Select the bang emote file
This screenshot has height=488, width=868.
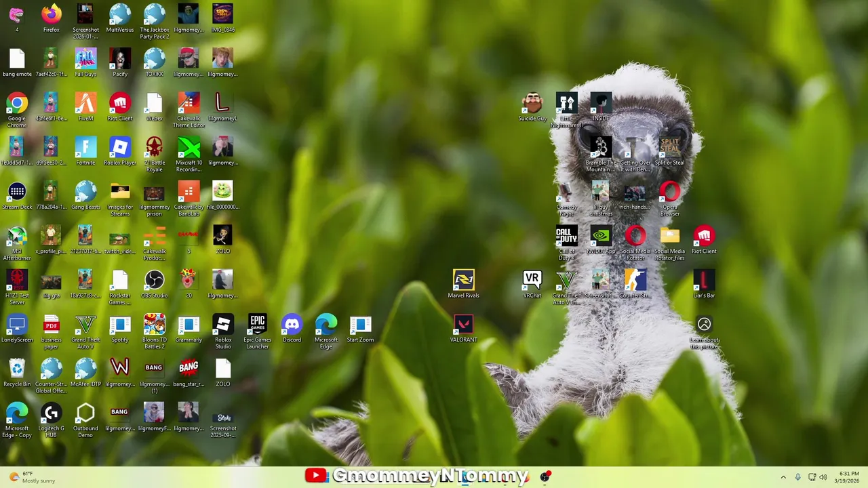[17, 62]
